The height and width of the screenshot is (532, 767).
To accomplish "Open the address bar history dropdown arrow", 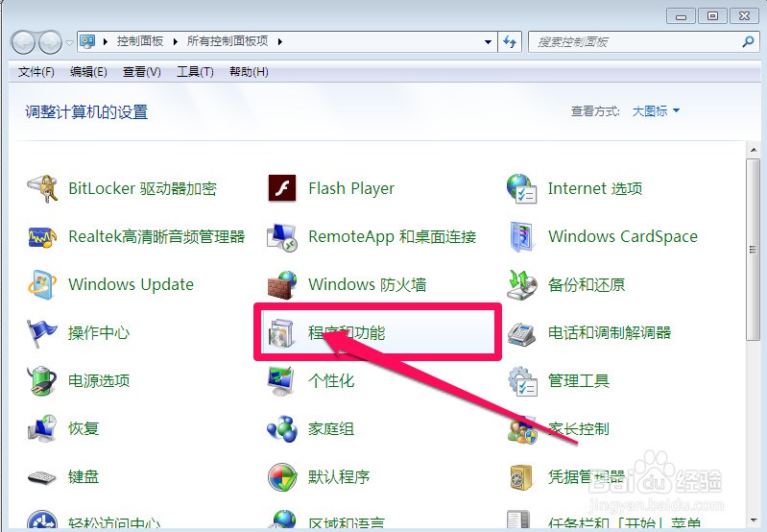I will coord(488,42).
